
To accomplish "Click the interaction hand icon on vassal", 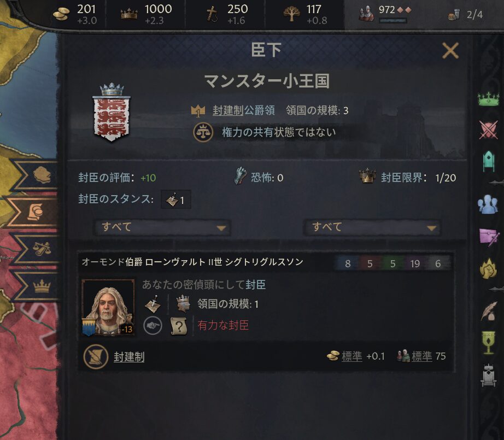I will [153, 326].
